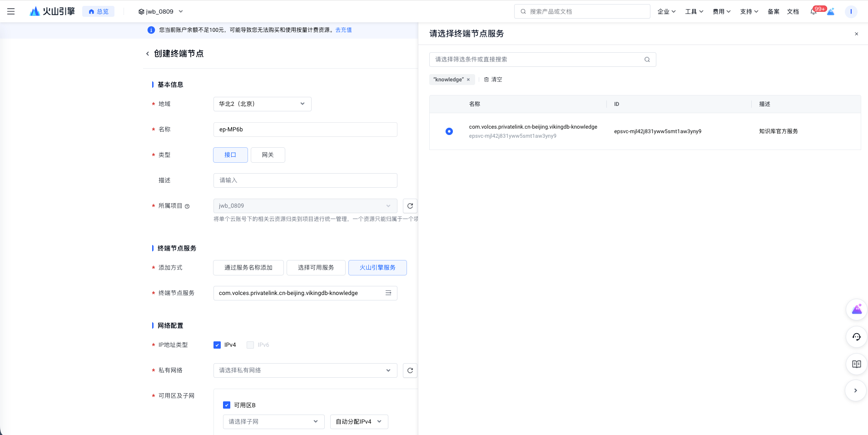
Task: Refresh the 私有网络 list
Action: point(410,370)
